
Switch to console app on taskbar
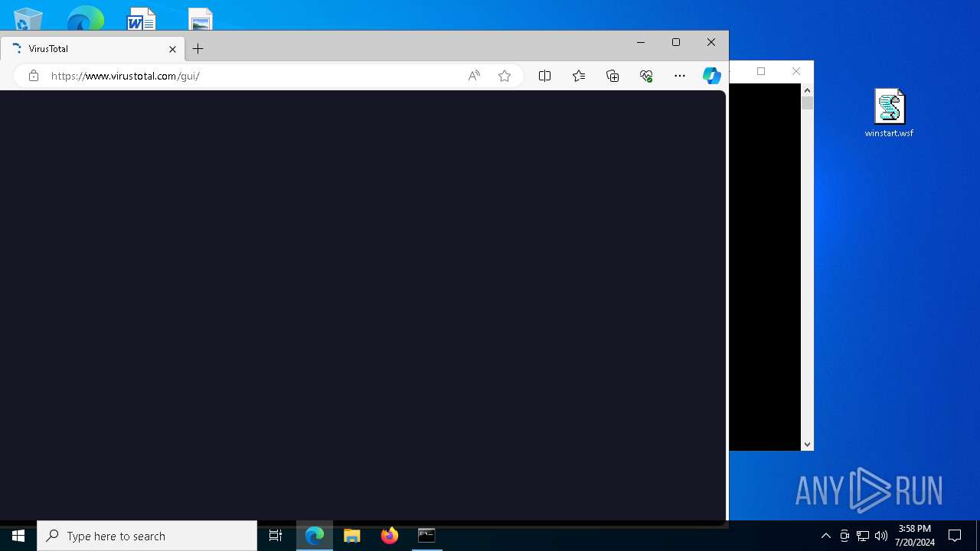pyautogui.click(x=426, y=536)
